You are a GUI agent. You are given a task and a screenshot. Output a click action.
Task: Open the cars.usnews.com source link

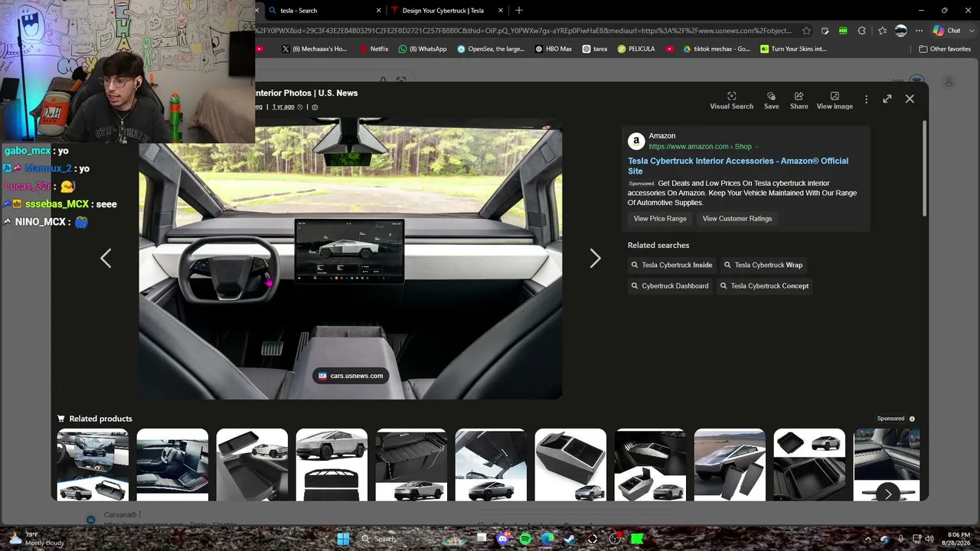coord(351,376)
